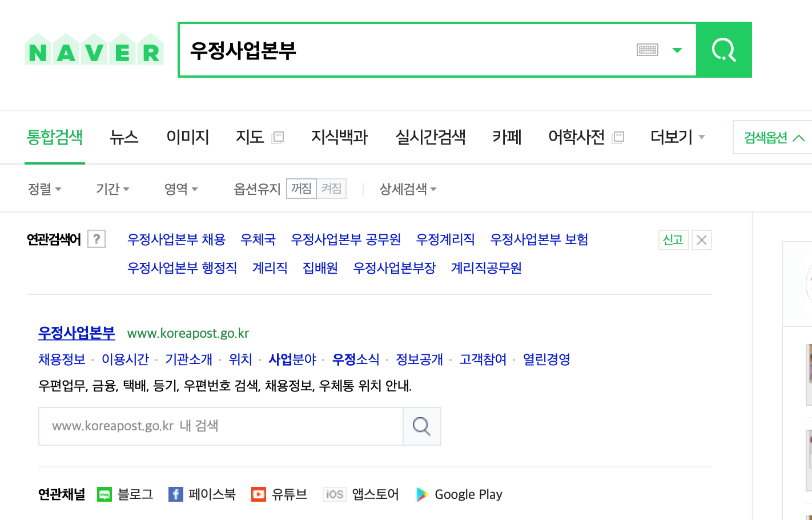Open the 이용시간 sitelink
The image size is (812, 520).
click(x=125, y=359)
